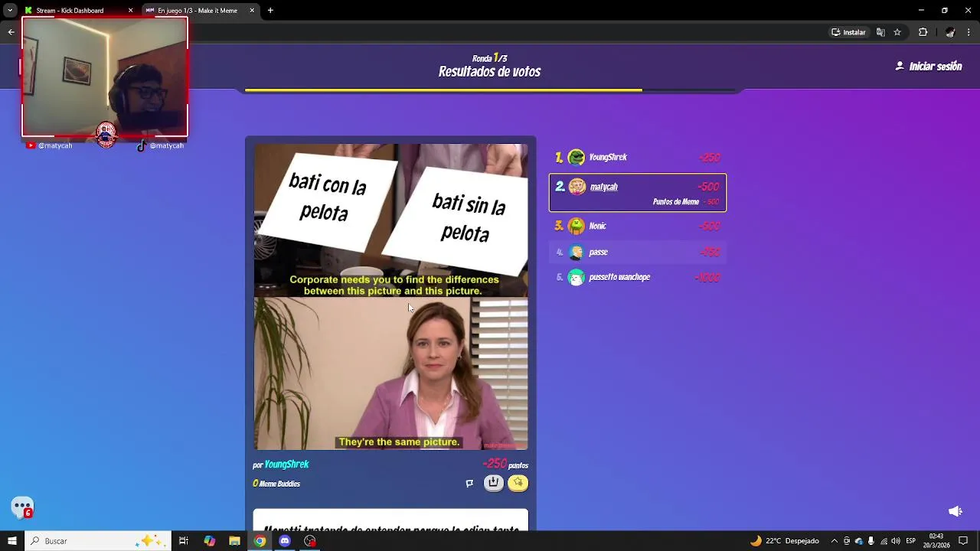980x551 pixels.
Task: Open the red-badged app in the taskbar
Action: tap(310, 541)
